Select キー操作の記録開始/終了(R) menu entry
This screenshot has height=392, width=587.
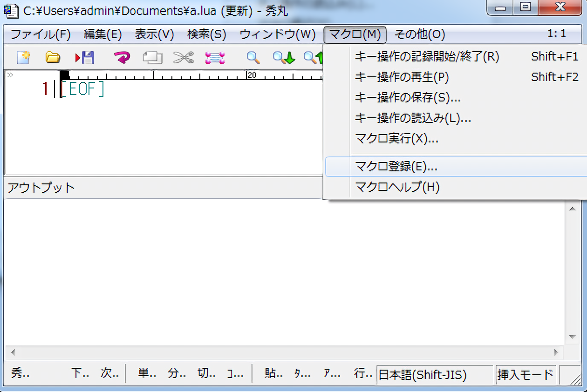pyautogui.click(x=426, y=57)
